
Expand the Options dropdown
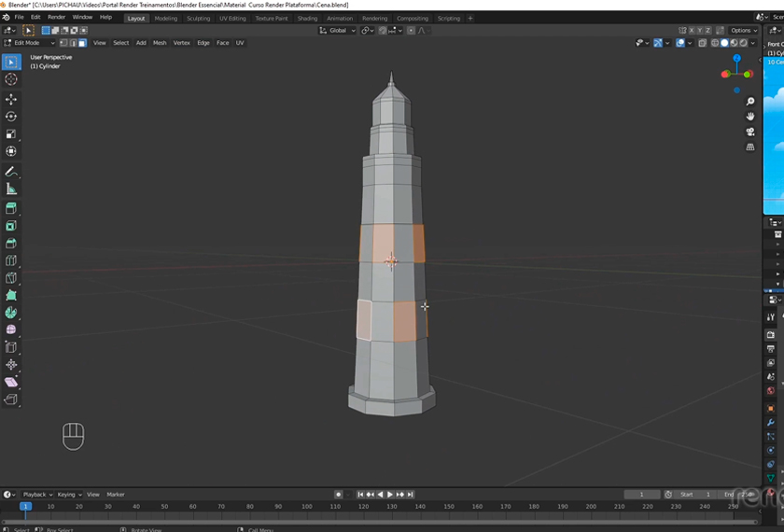pos(743,31)
